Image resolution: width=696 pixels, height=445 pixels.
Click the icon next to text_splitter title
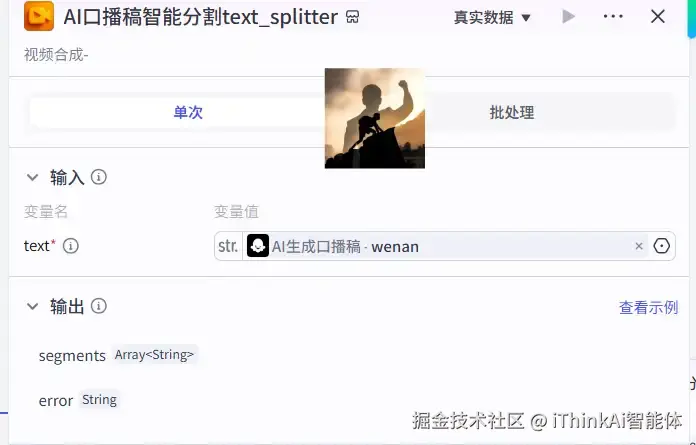pyautogui.click(x=352, y=17)
